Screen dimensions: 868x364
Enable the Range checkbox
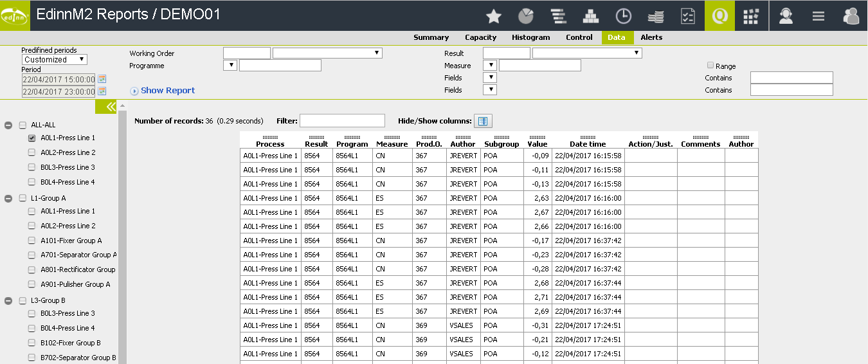tap(710, 66)
